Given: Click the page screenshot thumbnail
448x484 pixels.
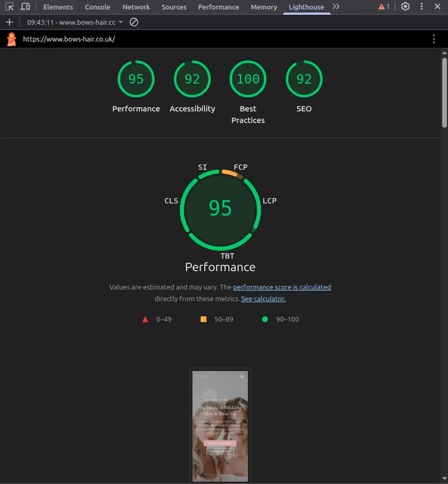Looking at the screenshot, I should point(220,426).
